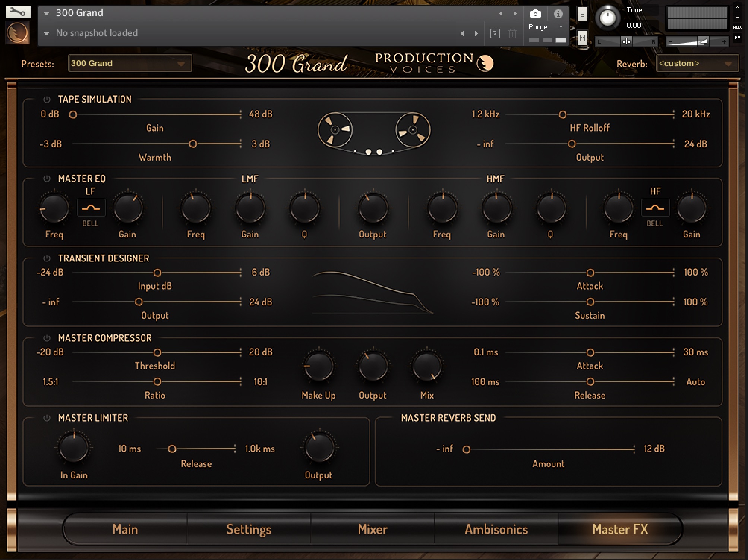The height and width of the screenshot is (560, 748).
Task: Open the instrument info icon
Action: pos(558,14)
